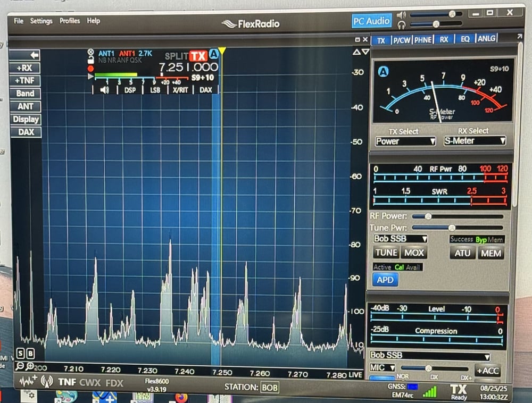
Task: Close the slice with the X circle icon
Action: click(90, 52)
